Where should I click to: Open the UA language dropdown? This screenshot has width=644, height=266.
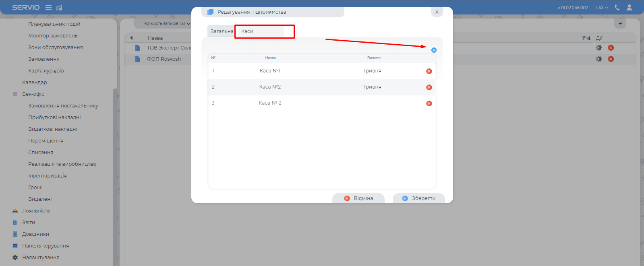[602, 8]
